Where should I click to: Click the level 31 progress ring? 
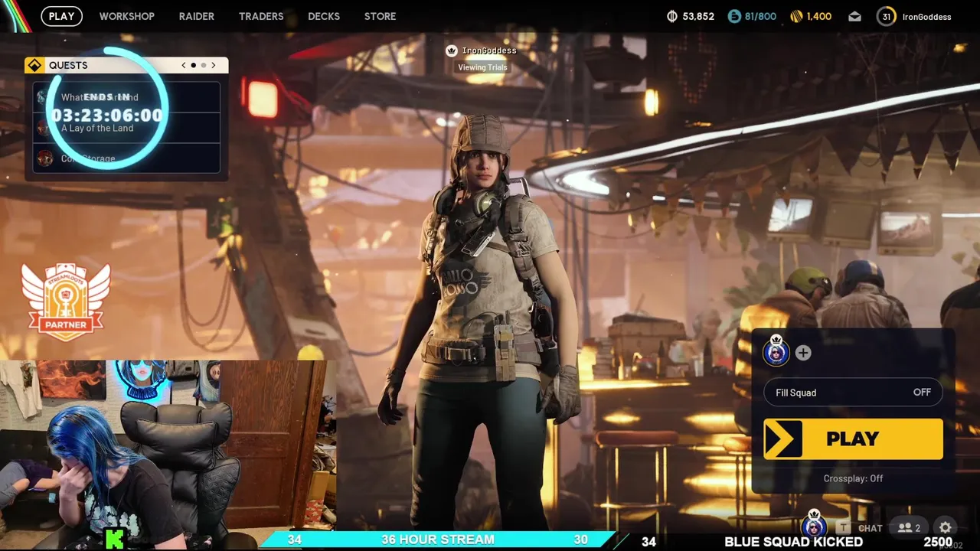click(886, 16)
